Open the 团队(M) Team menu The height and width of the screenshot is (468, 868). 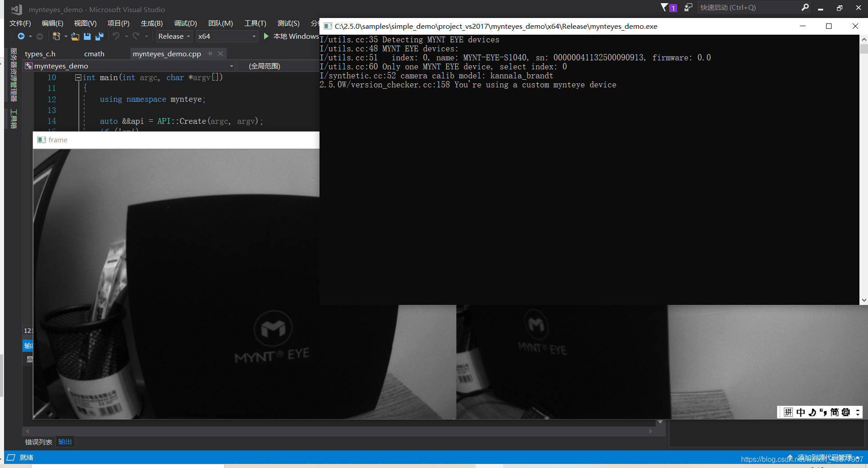[220, 23]
